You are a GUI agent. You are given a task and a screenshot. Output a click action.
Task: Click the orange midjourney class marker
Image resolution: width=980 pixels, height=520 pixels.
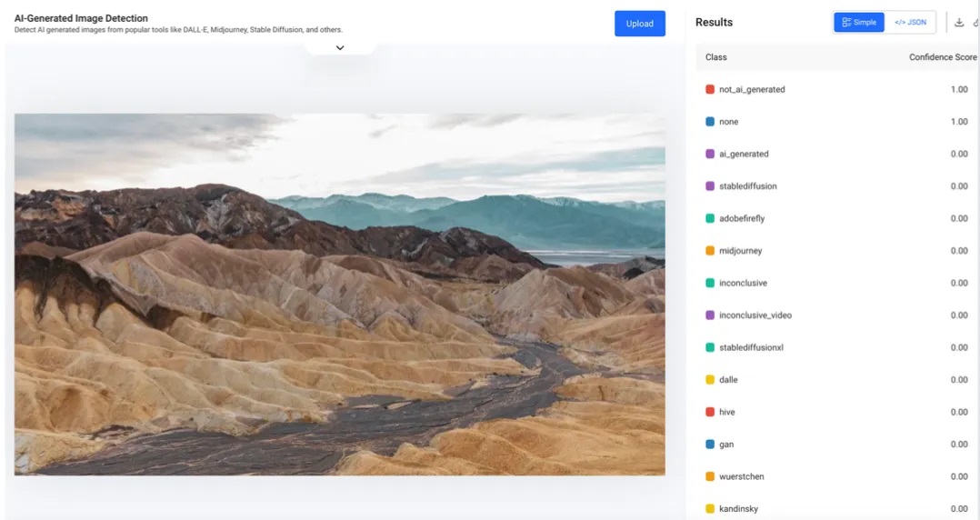click(x=710, y=251)
